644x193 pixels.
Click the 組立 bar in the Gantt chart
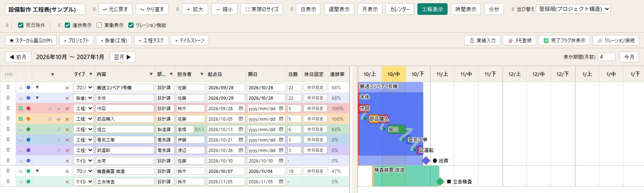click(x=396, y=129)
